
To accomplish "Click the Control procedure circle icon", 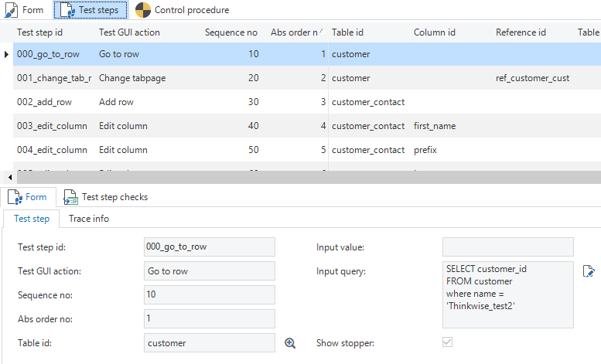I will tap(143, 10).
